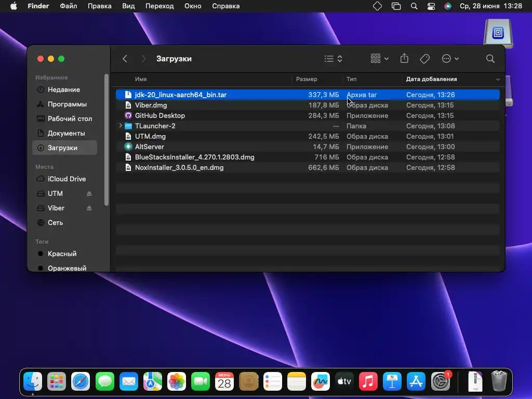Click the search magnifier in the Finder window
This screenshot has width=532, height=399.
tap(490, 59)
